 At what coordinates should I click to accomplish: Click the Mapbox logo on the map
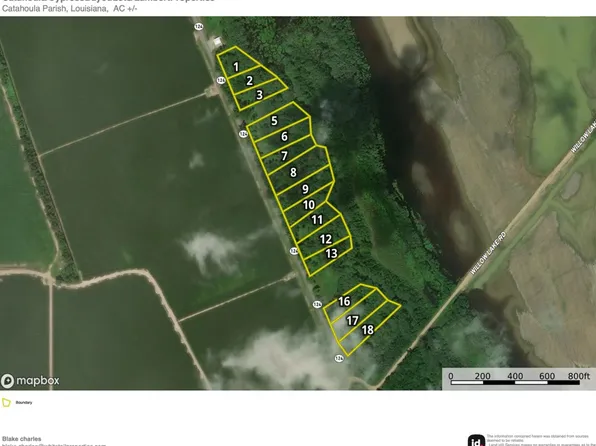[x=30, y=381]
